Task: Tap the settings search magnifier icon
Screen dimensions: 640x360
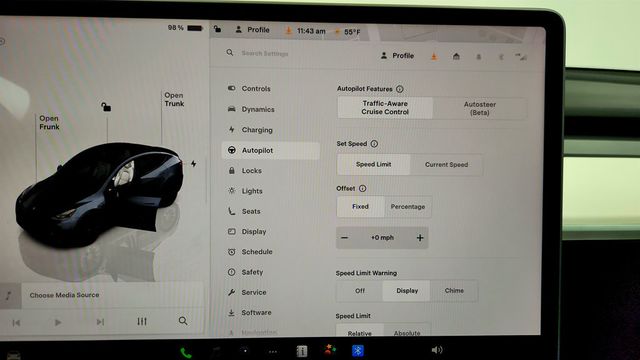Action: point(230,53)
